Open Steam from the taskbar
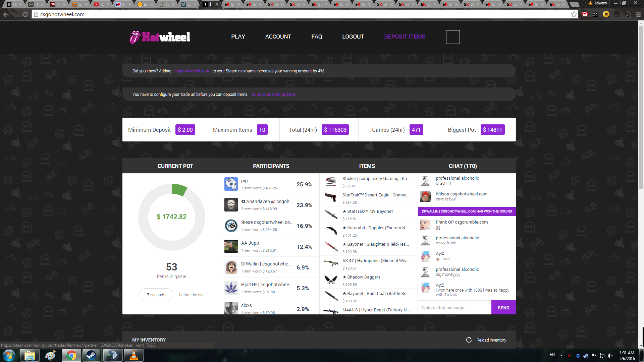This screenshot has height=362, width=644. point(91,355)
